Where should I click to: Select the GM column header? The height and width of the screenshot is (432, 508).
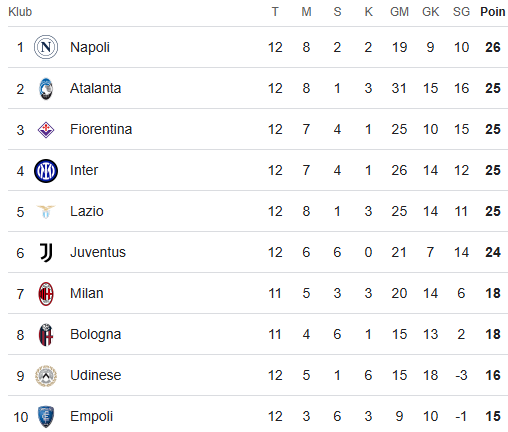coord(399,12)
